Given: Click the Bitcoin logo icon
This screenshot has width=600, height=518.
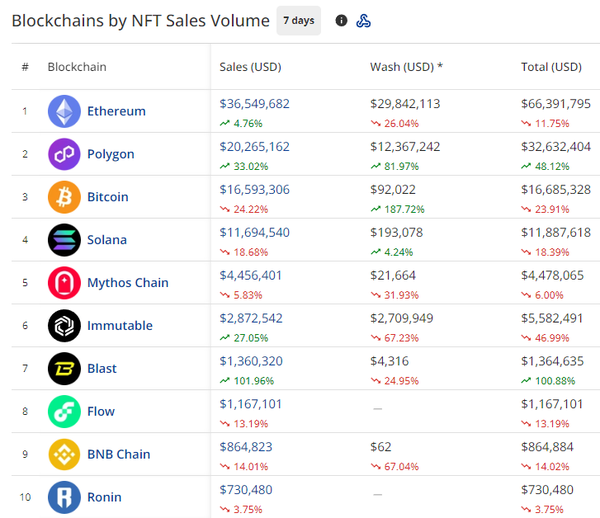Looking at the screenshot, I should pos(64,197).
